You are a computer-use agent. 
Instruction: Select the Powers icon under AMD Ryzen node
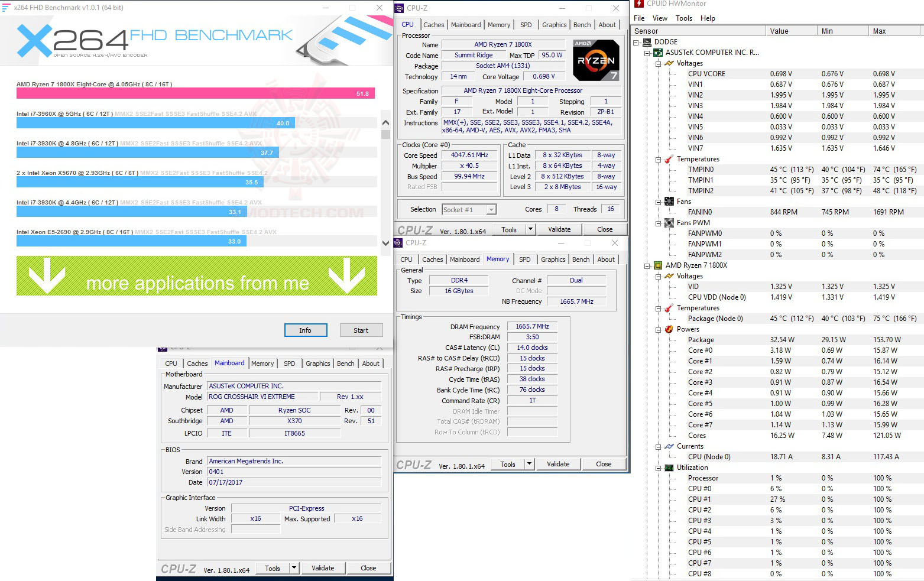[668, 329]
